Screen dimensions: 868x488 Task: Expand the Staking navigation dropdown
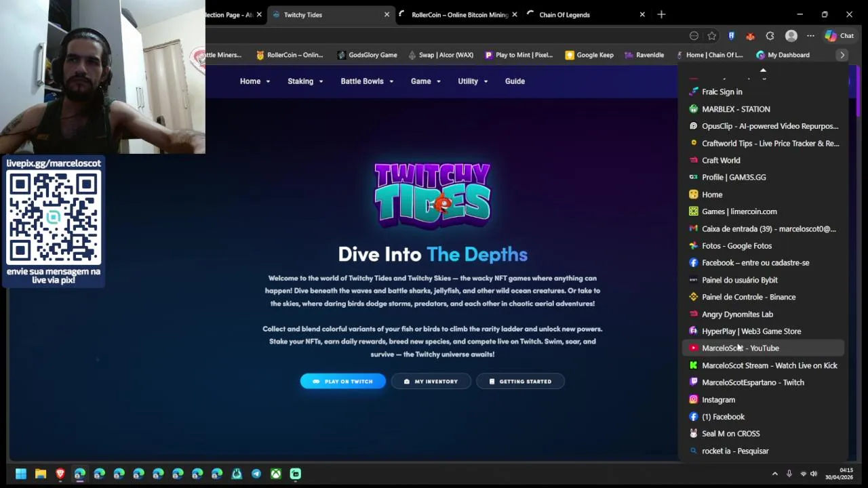305,81
